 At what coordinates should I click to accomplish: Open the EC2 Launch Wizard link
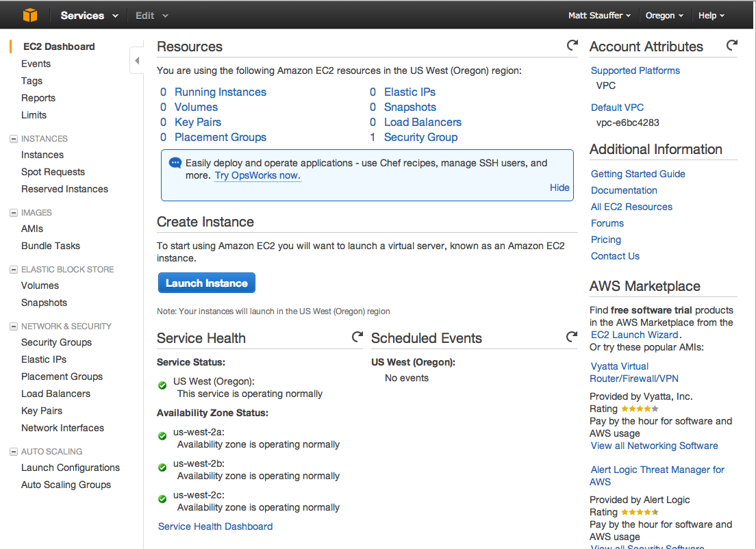pos(635,335)
